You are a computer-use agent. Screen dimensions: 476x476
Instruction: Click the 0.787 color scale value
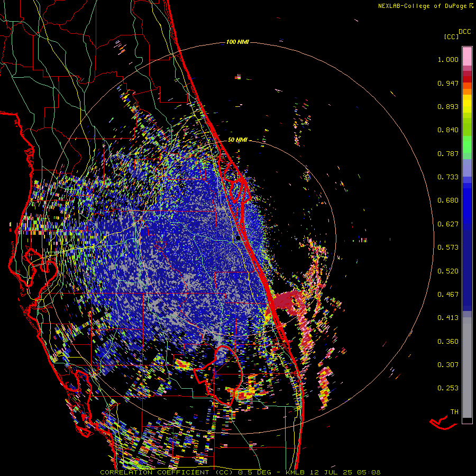point(448,153)
